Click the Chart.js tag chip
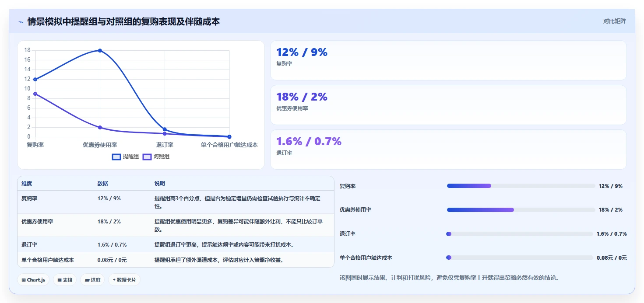This screenshot has height=303, width=644. point(33,280)
